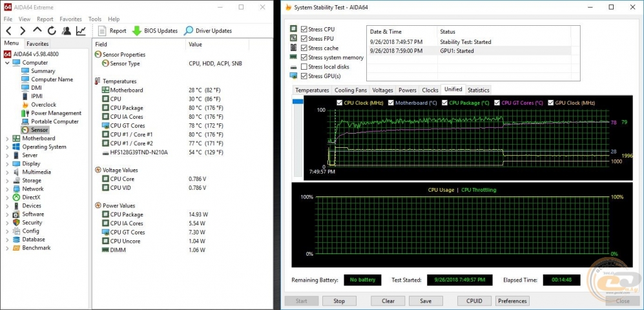The height and width of the screenshot is (310, 644).
Task: Select the Sensor tree item
Action: [x=39, y=130]
